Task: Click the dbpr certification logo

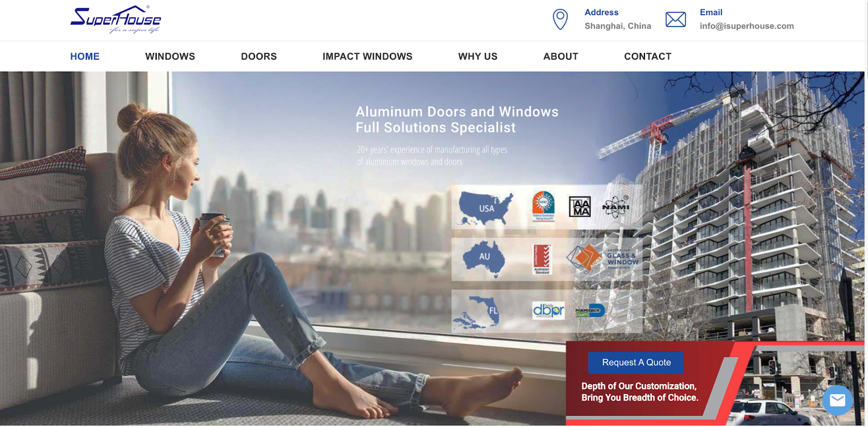Action: pyautogui.click(x=548, y=310)
